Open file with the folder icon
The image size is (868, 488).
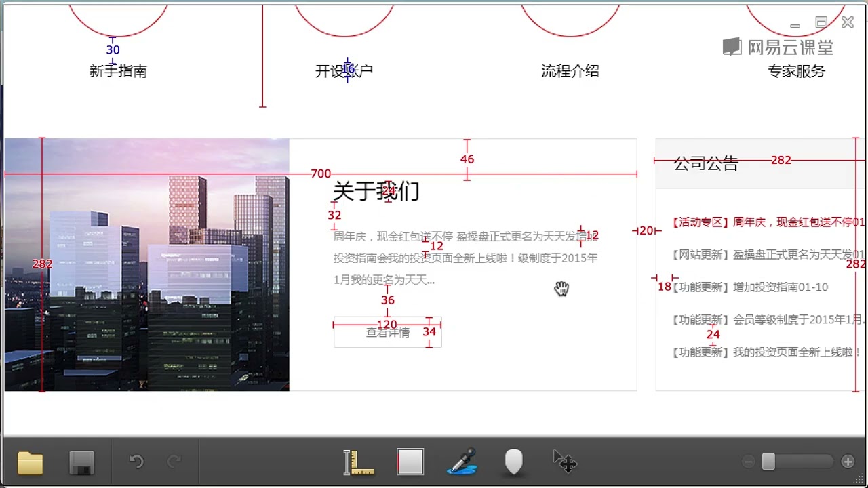click(x=30, y=463)
